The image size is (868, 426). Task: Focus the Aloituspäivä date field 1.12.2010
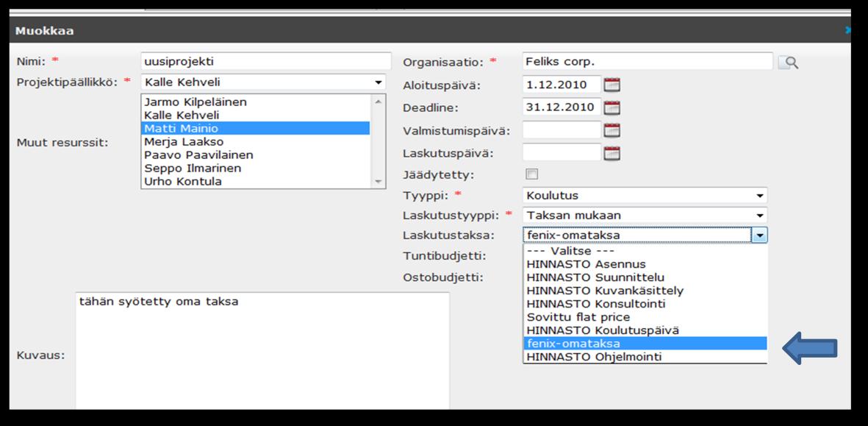click(x=562, y=85)
